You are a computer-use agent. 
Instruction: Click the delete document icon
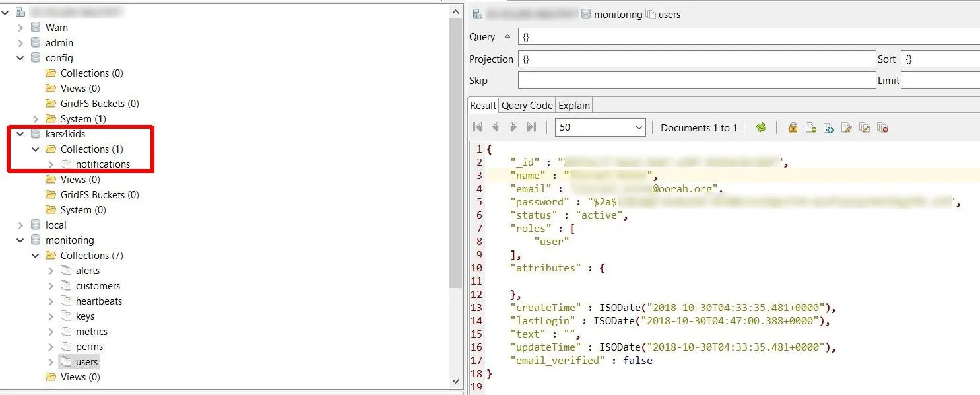[x=882, y=127]
